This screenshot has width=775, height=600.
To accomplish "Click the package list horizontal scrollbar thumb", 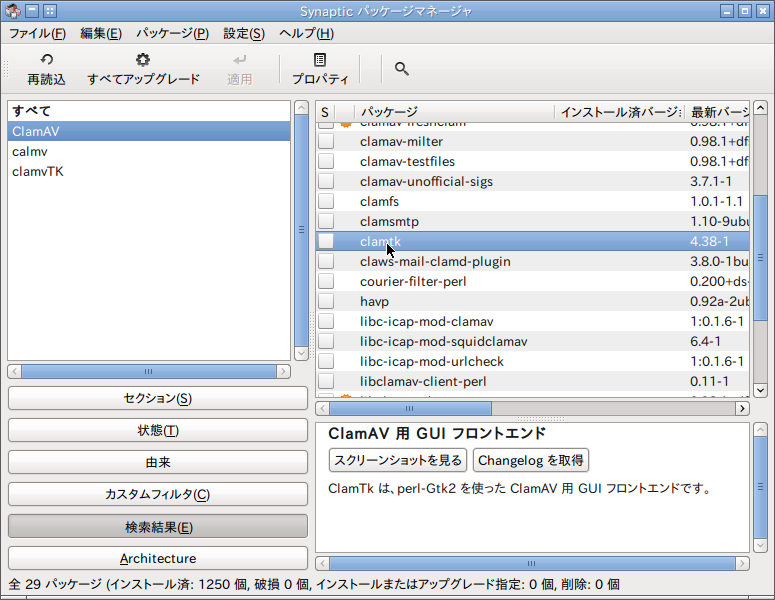I will pyautogui.click(x=410, y=408).
